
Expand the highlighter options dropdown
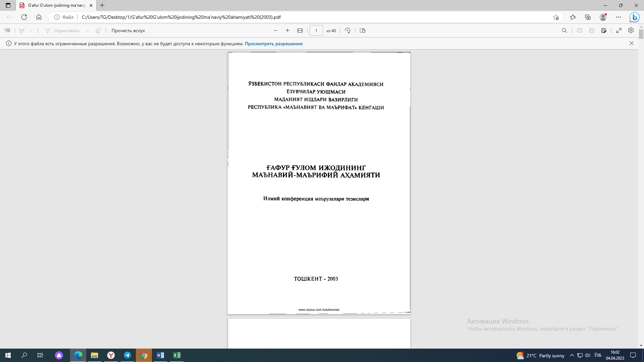pyautogui.click(x=31, y=31)
